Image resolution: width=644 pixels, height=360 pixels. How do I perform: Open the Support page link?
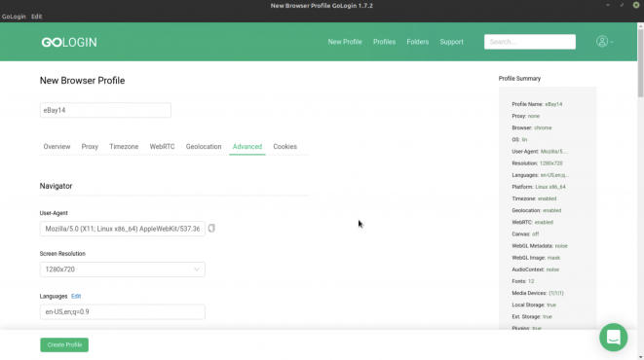tap(451, 42)
